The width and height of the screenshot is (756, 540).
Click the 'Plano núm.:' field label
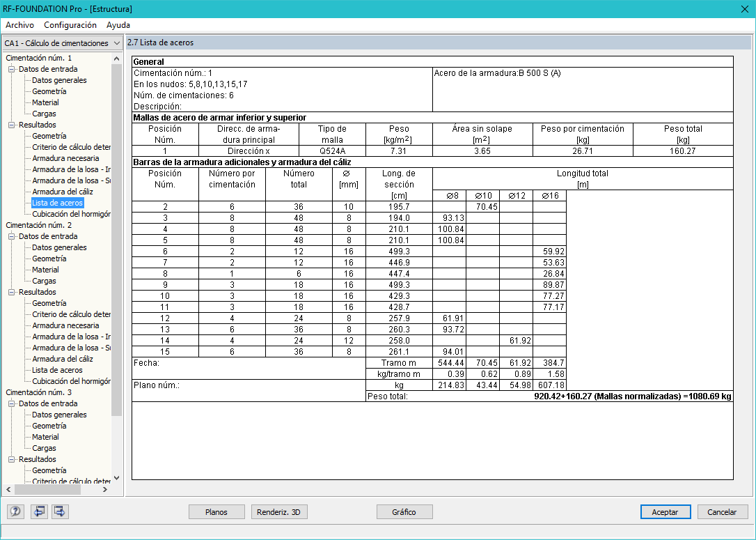157,385
